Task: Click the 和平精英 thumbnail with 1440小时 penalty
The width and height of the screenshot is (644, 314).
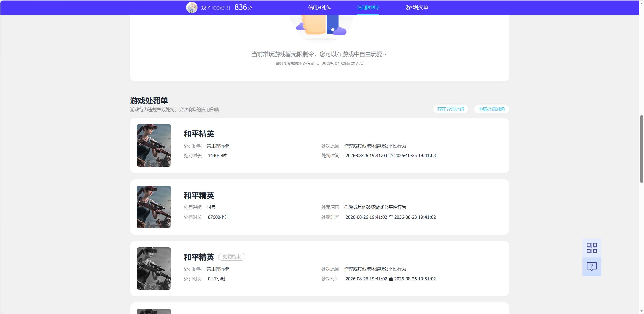Action: click(154, 145)
